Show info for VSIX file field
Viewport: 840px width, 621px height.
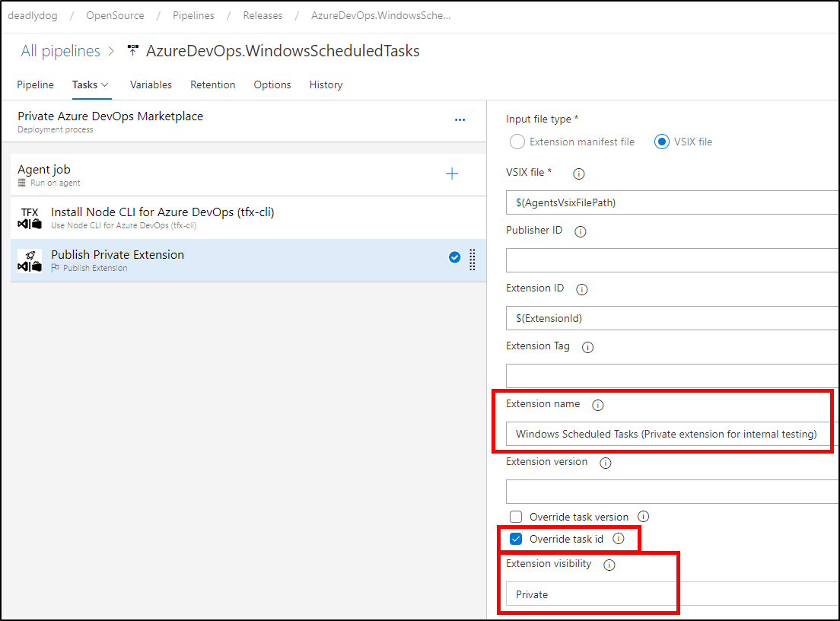(578, 174)
